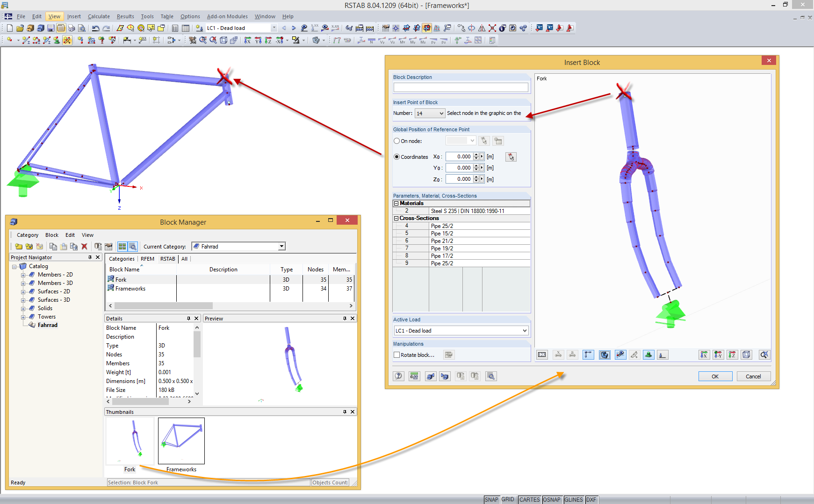Image resolution: width=814 pixels, height=504 pixels.
Task: Toggle SNAP in the status bar
Action: (491, 500)
